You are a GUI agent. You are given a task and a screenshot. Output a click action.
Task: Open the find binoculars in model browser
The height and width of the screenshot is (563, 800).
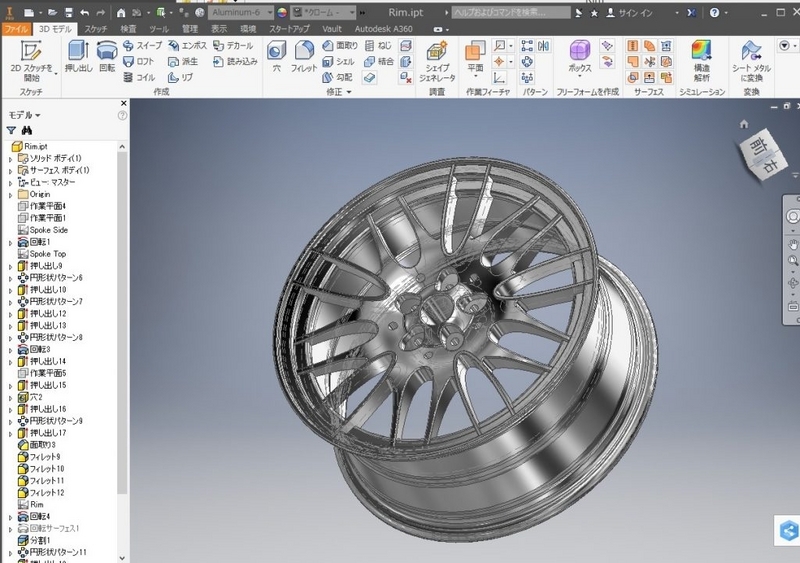tap(27, 131)
